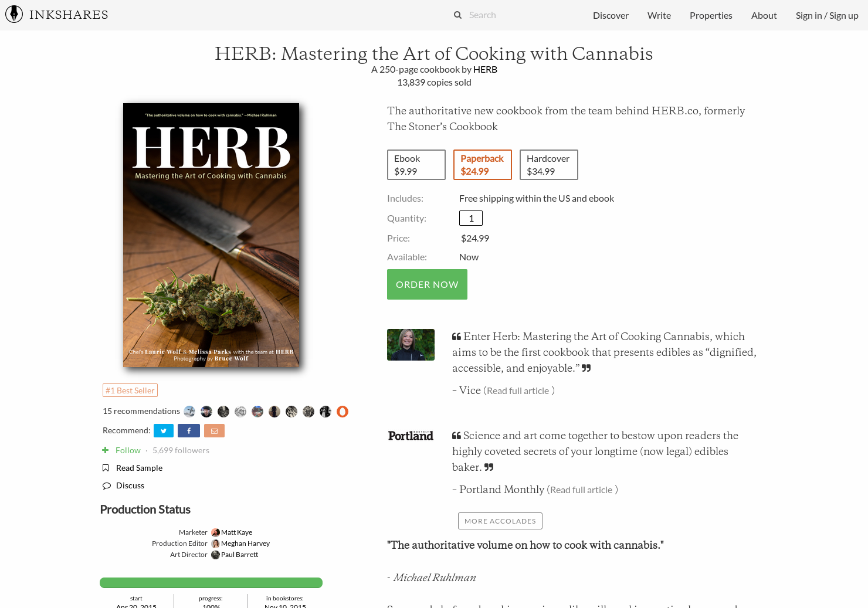Click the green production progress bar

click(x=211, y=583)
